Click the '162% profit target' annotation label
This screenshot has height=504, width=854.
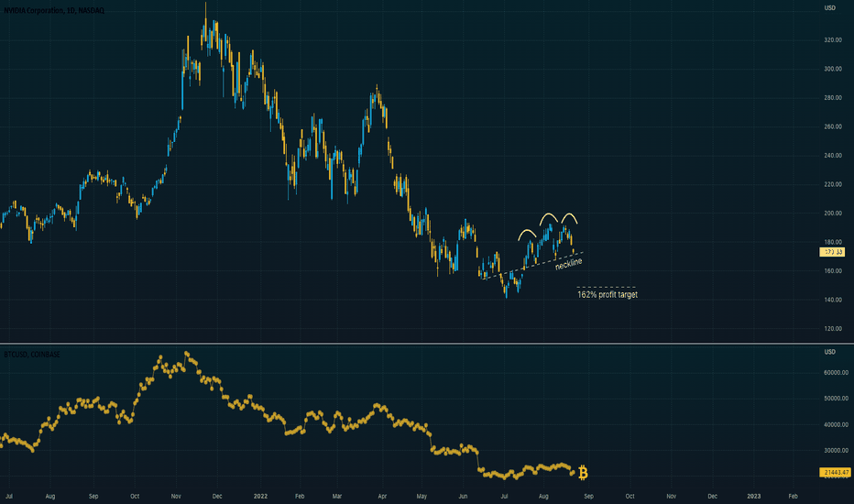coord(608,295)
